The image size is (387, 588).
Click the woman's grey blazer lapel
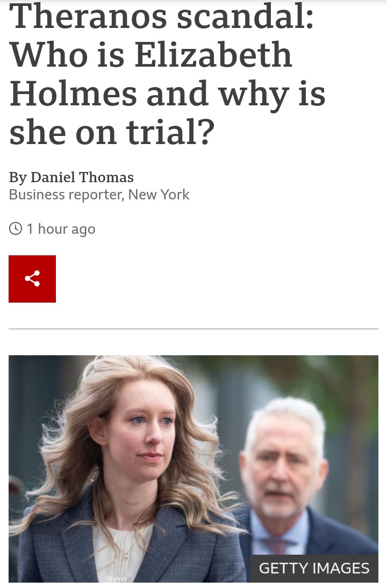[81, 533]
